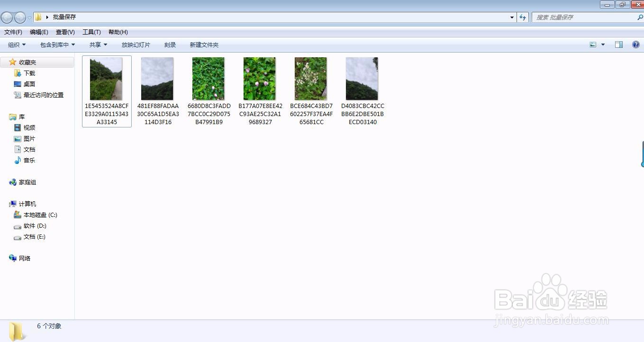Screen dimensions: 644x342
Task: Click the 新建文件夹 button
Action: 204,45
